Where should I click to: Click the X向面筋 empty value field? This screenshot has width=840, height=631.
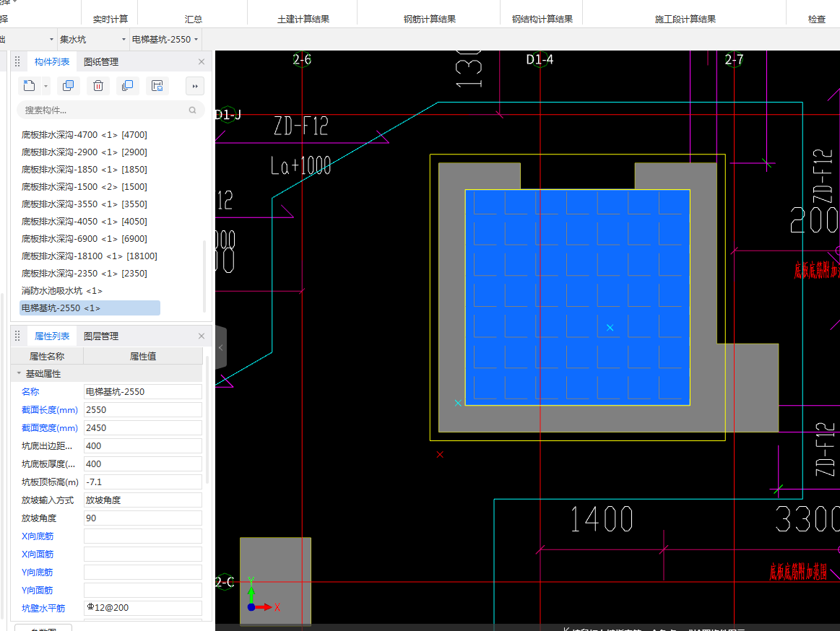(142, 554)
